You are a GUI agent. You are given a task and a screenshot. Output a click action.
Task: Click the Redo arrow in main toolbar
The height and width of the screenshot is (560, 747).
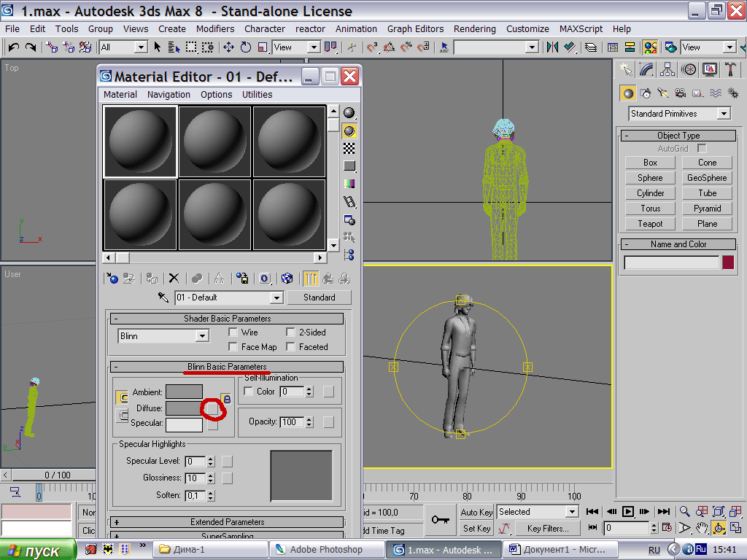point(30,47)
